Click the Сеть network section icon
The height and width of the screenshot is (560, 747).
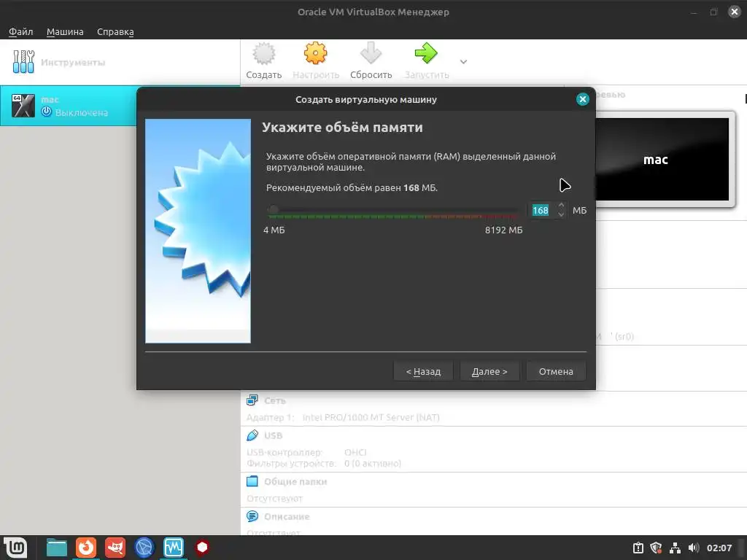252,400
